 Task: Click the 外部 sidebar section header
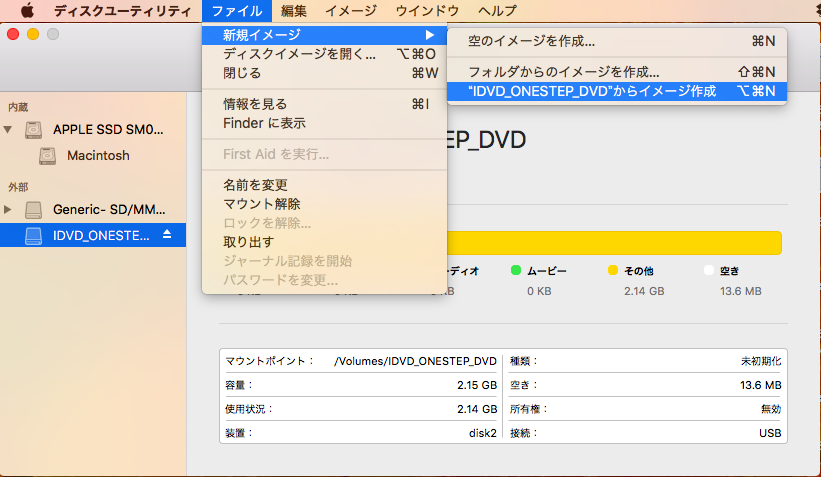click(x=18, y=187)
